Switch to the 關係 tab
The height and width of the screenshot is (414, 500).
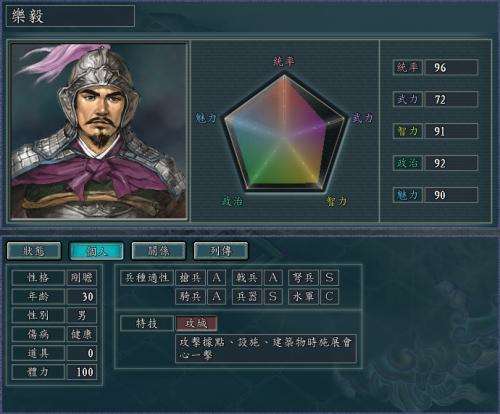159,251
